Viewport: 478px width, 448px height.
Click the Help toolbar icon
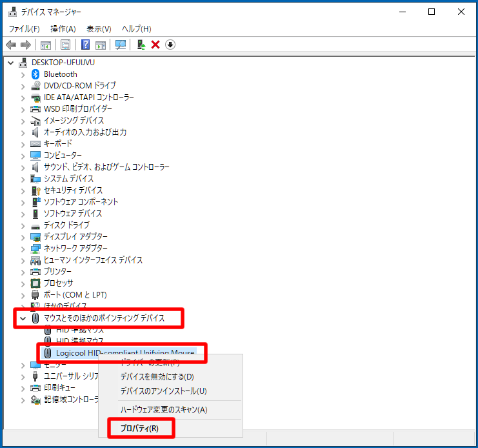85,45
